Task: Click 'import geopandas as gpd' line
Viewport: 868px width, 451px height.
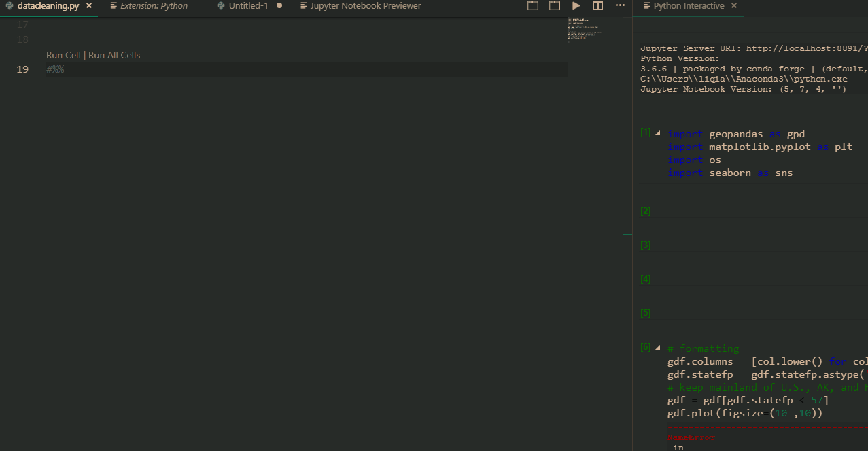Action: (736, 134)
